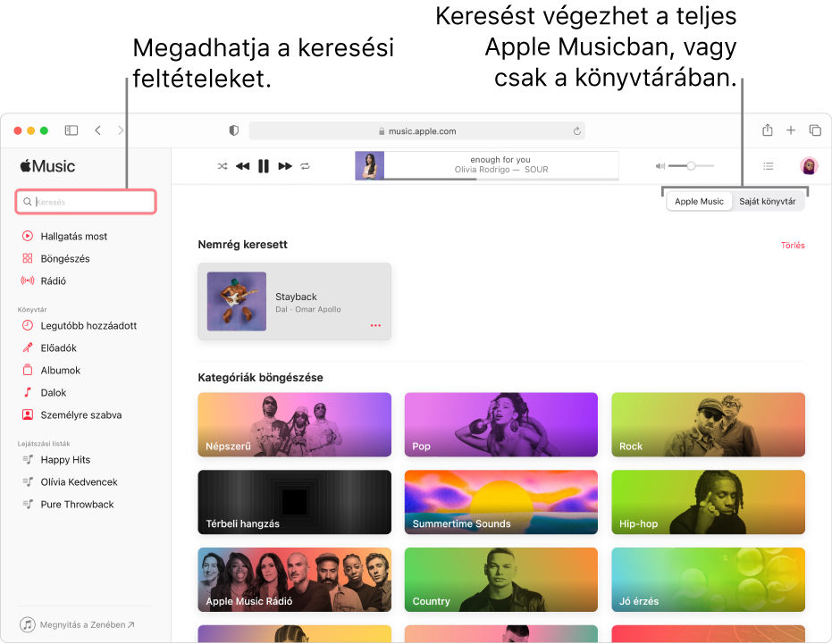Toggle repeat mode
Screen dimensions: 832x644
(x=305, y=166)
